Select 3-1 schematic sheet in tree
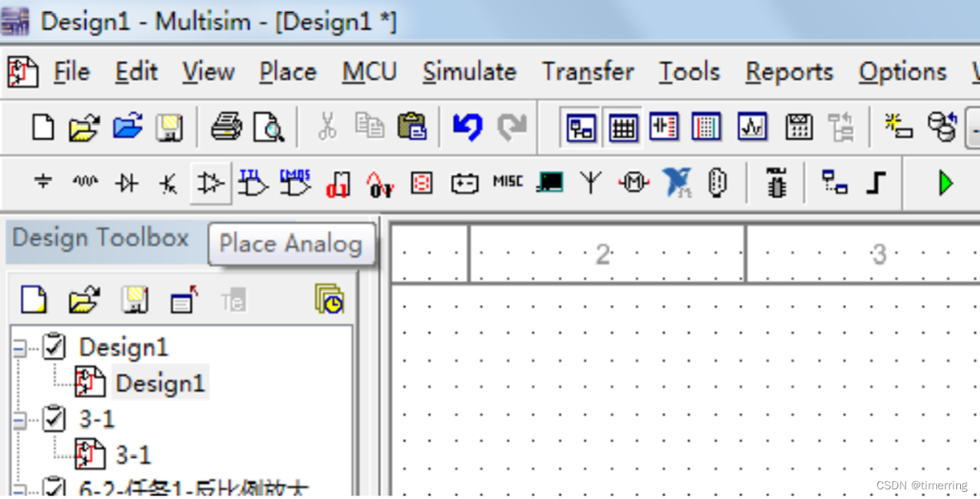The width and height of the screenshot is (980, 499). tap(133, 455)
